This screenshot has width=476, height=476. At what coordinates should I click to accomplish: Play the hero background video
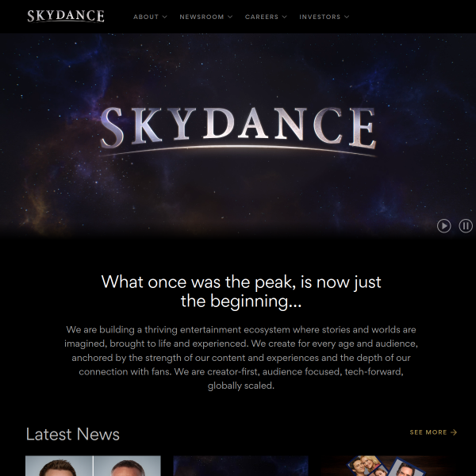443,226
